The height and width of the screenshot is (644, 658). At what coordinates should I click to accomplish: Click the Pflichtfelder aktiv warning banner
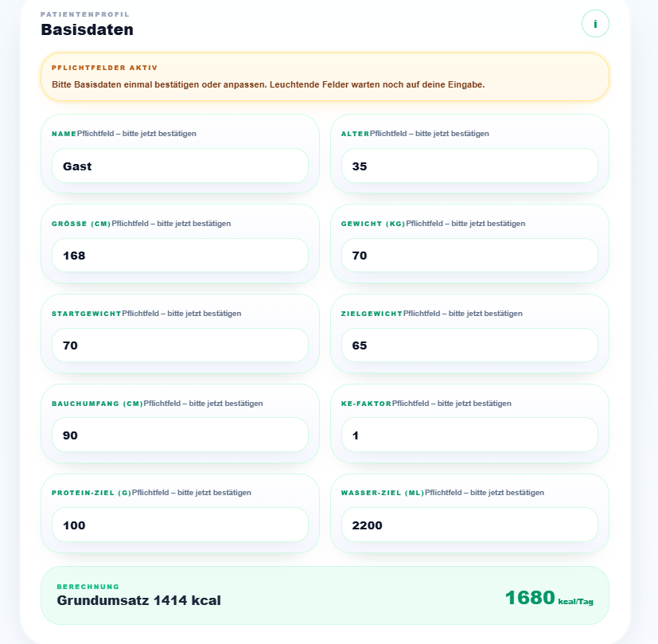tap(325, 77)
